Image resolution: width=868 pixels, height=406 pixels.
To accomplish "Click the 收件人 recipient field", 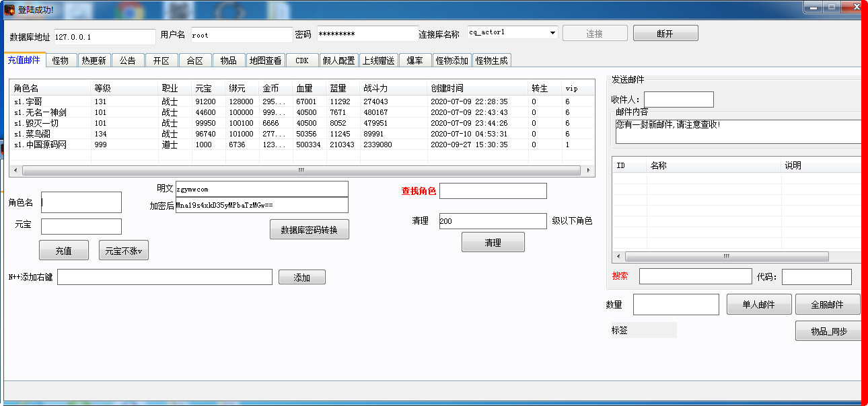I will [x=679, y=99].
